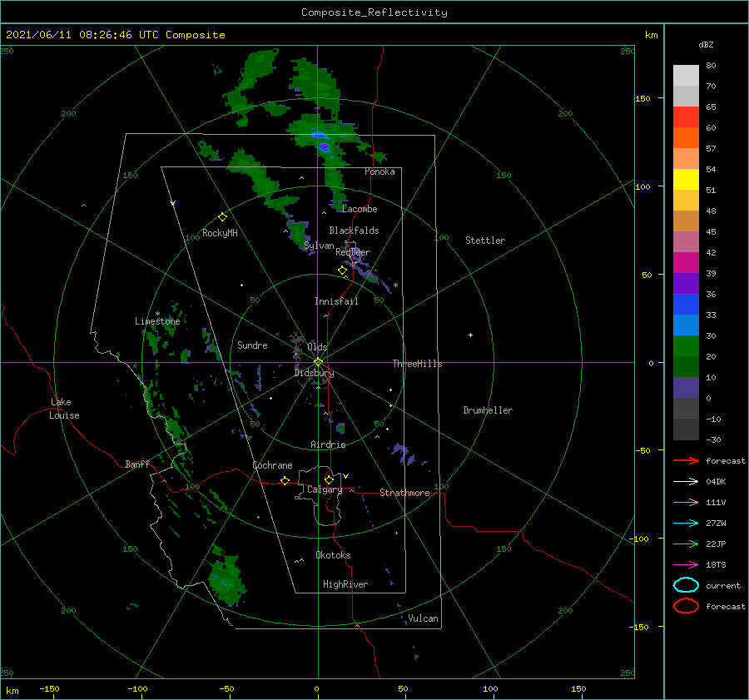749x700 pixels.
Task: Select the HighRiver label
Action: pos(345,584)
